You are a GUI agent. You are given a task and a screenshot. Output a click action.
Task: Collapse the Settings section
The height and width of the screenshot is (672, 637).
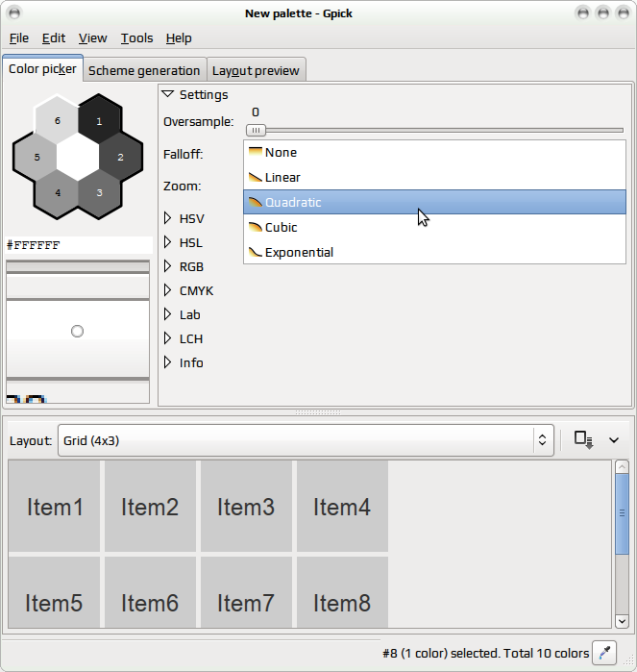tap(168, 94)
